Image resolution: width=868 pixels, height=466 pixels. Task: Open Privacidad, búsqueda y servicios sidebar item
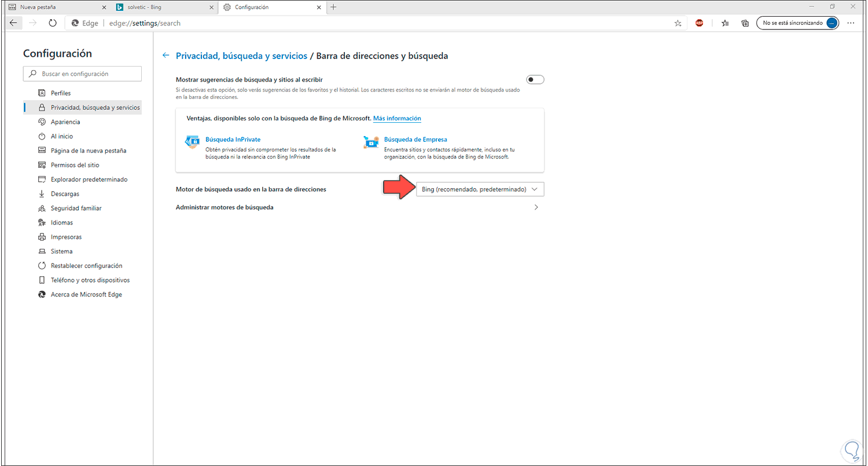click(x=82, y=108)
